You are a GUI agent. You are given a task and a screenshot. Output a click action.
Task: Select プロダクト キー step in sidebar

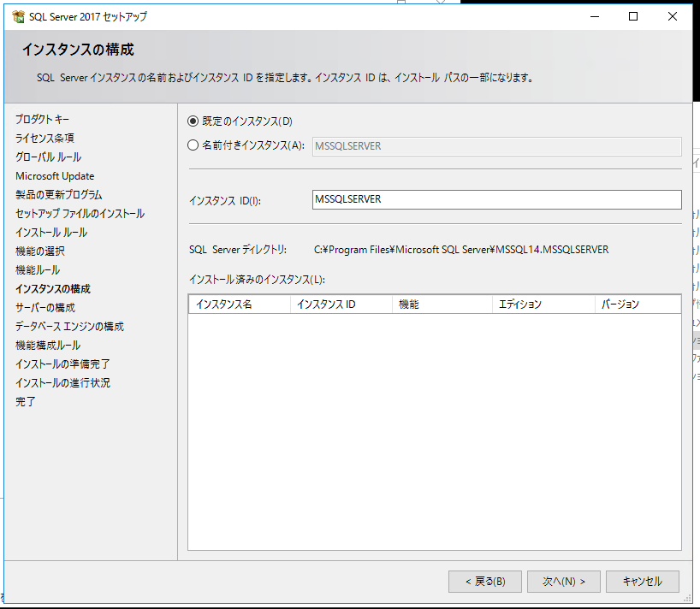pyautogui.click(x=43, y=120)
